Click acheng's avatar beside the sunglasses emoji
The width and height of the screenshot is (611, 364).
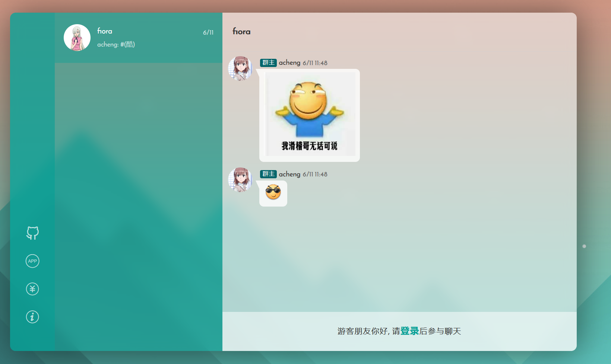click(240, 180)
